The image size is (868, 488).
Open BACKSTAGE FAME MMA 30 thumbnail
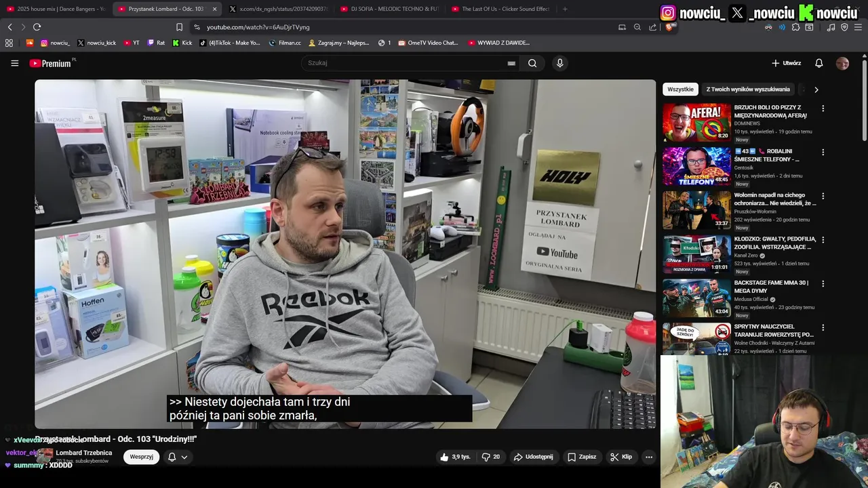[696, 298]
